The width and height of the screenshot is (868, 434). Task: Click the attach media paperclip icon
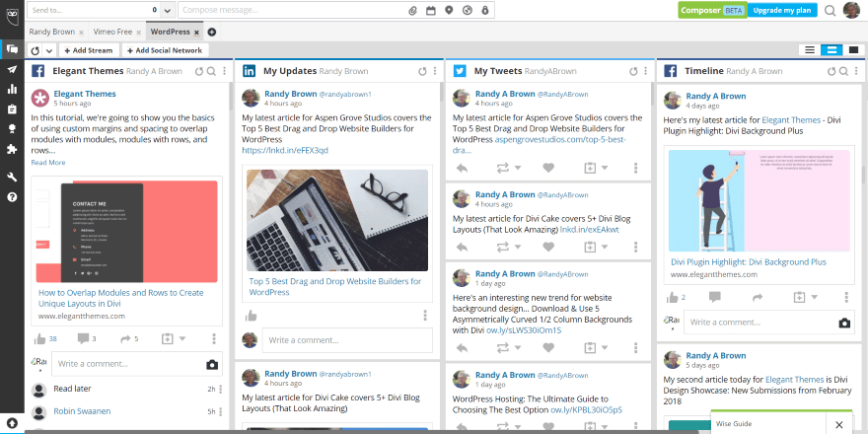[412, 10]
